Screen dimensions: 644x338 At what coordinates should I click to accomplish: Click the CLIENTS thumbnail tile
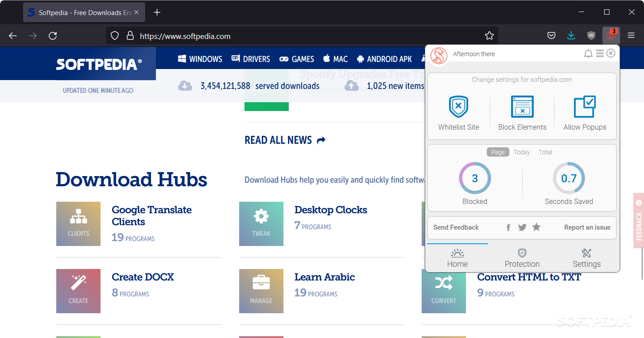78,224
